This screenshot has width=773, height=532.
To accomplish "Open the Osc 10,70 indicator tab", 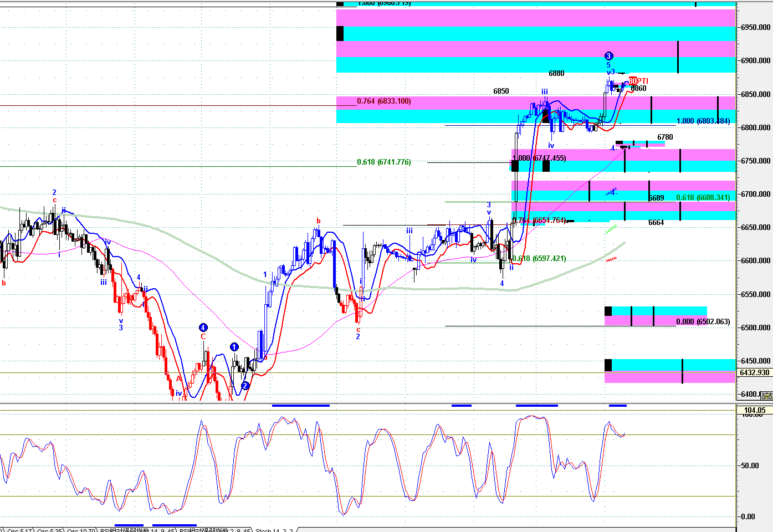I will pyautogui.click(x=80, y=530).
